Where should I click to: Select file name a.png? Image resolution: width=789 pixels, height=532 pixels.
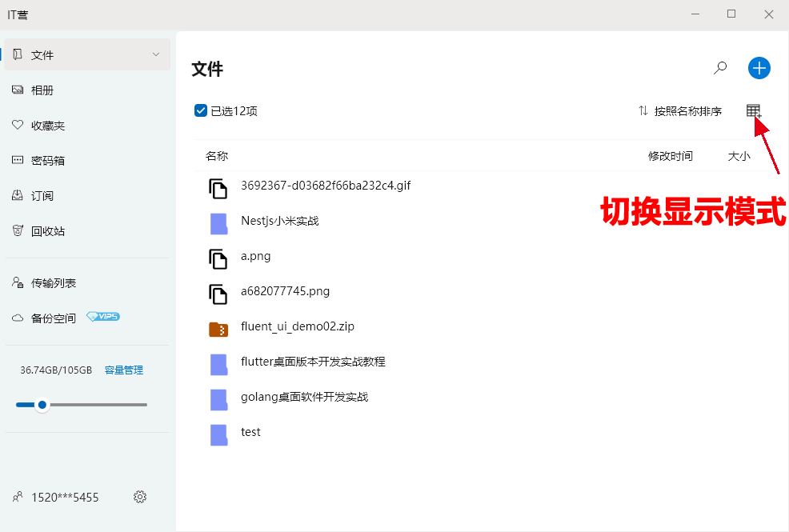(255, 257)
